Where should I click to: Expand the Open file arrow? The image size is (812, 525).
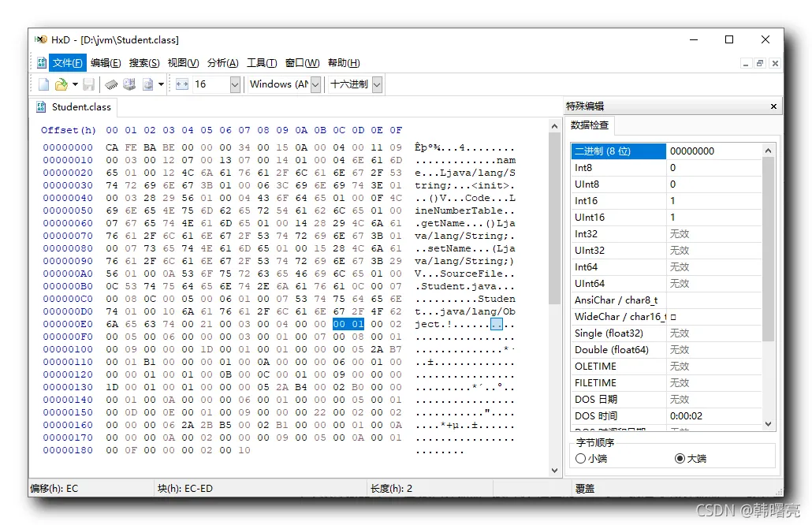point(75,84)
